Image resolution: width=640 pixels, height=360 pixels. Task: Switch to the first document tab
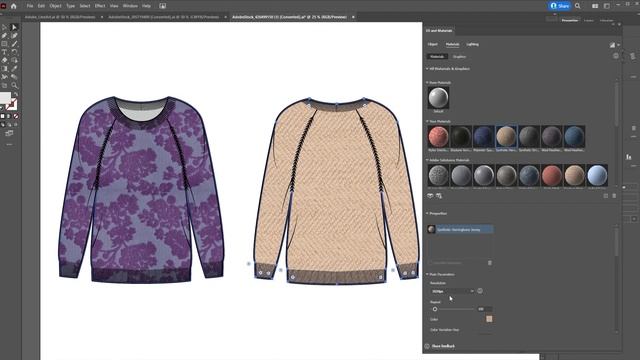(60, 17)
